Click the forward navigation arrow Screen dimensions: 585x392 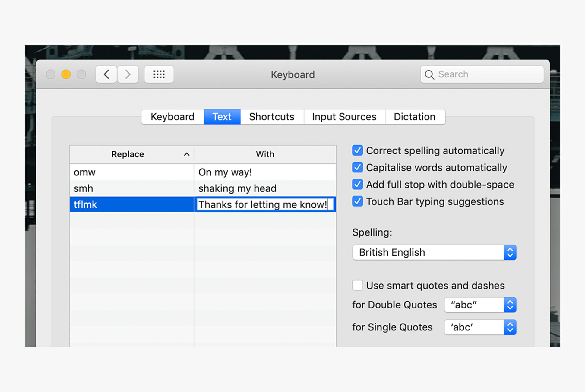point(128,74)
